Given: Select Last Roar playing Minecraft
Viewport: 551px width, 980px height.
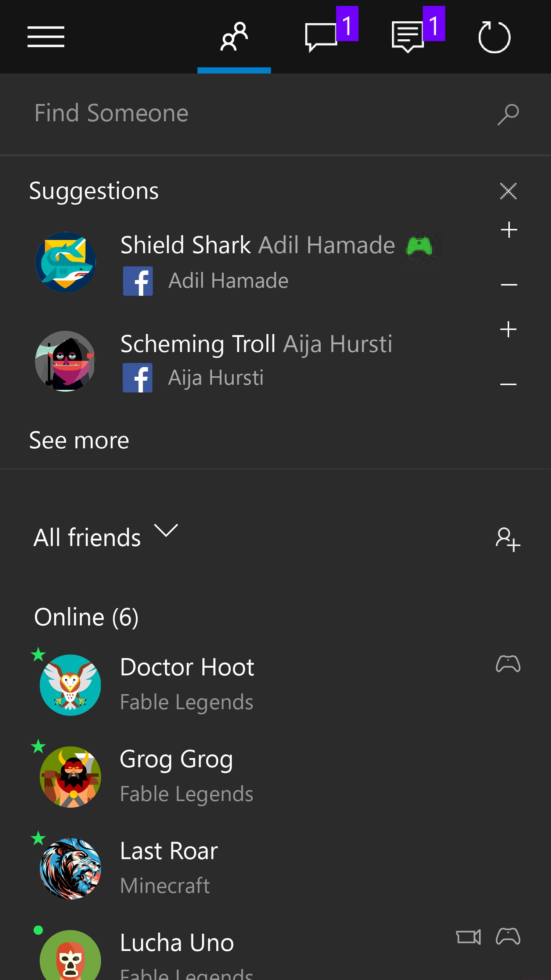Looking at the screenshot, I should [169, 869].
